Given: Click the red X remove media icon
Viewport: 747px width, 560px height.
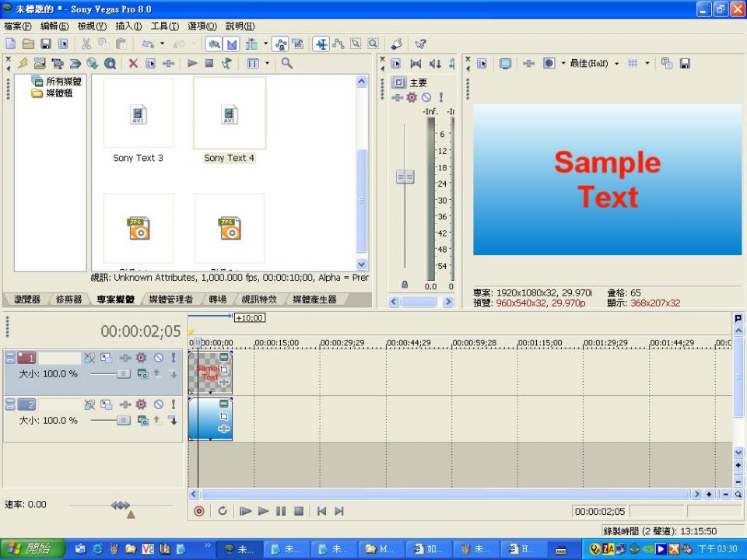Looking at the screenshot, I should pyautogui.click(x=133, y=64).
